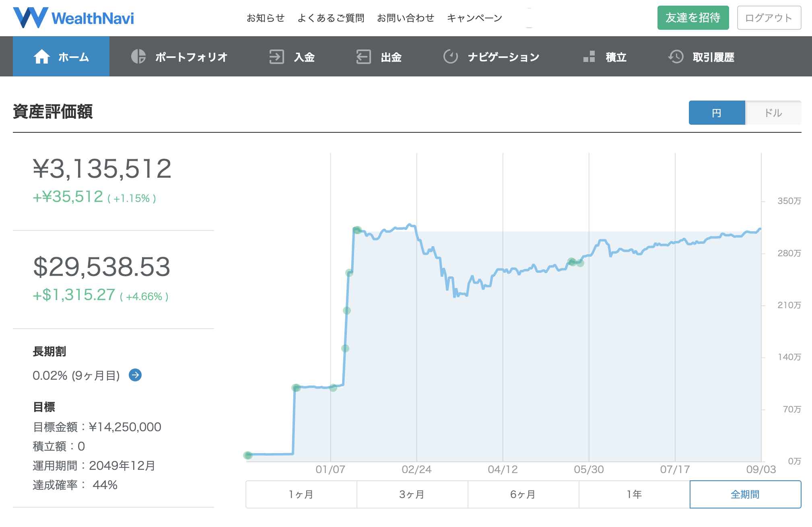The width and height of the screenshot is (812, 527).
Task: Select the 1年 chart period
Action: [635, 494]
